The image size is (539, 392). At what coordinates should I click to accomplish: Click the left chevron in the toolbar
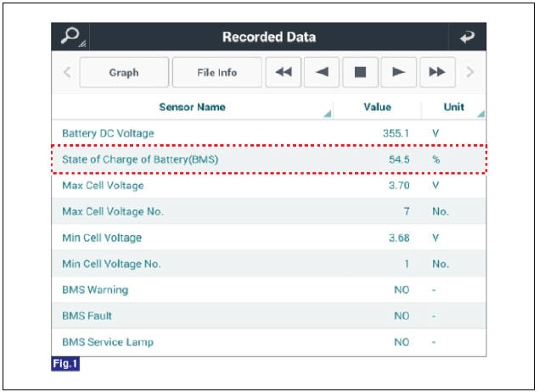[67, 72]
